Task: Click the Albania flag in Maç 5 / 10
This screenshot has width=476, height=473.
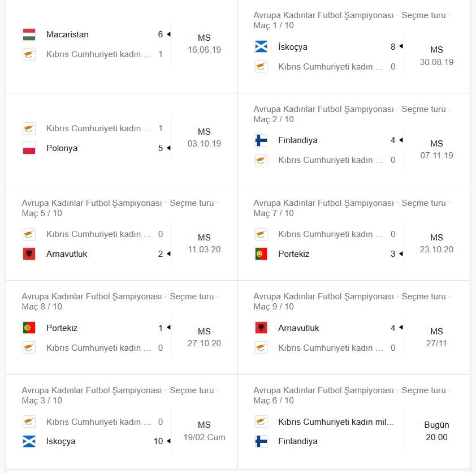Action: click(x=29, y=254)
